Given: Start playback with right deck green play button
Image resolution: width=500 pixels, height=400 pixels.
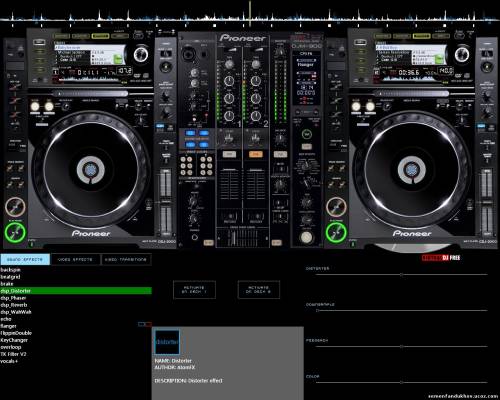Looking at the screenshot, I should 336,232.
